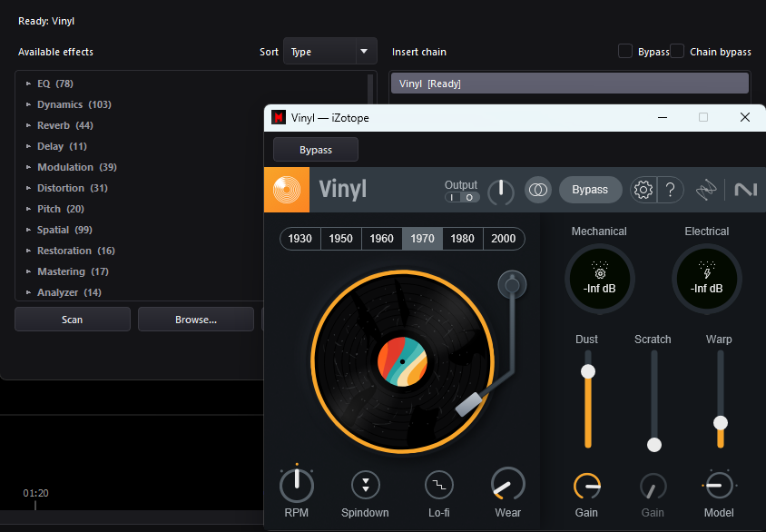Click the Dust slider handle
Screen dimensions: 766x532
(x=588, y=372)
